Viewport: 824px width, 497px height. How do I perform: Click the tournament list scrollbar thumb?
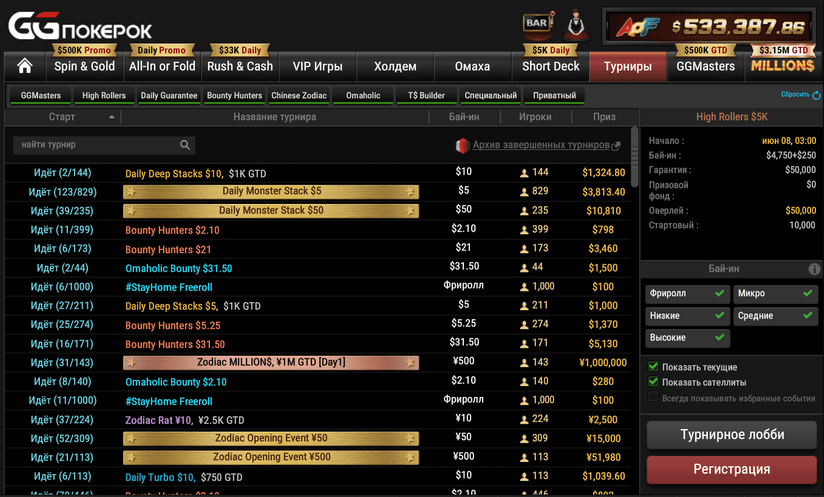click(634, 157)
